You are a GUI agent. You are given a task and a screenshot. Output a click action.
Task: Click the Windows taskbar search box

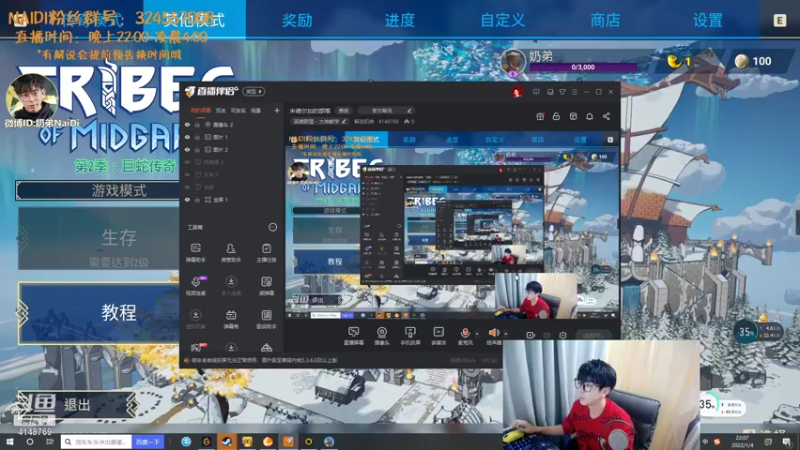pyautogui.click(x=96, y=442)
